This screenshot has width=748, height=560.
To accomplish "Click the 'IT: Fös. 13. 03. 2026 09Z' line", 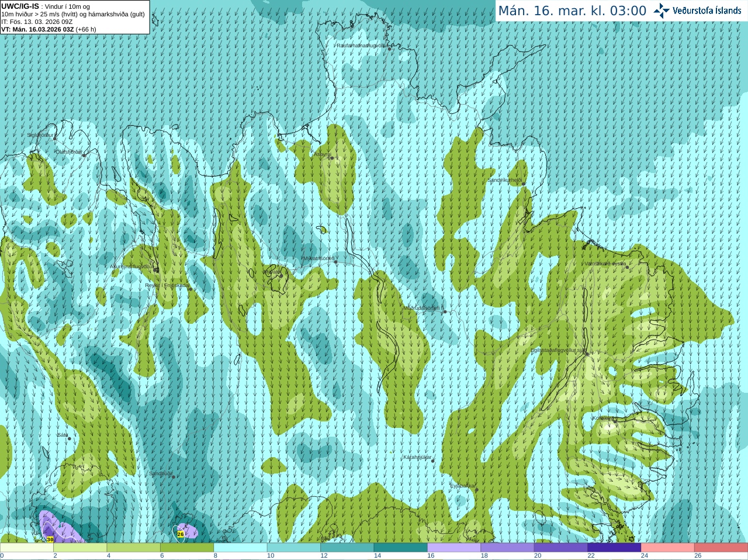I will [x=37, y=22].
